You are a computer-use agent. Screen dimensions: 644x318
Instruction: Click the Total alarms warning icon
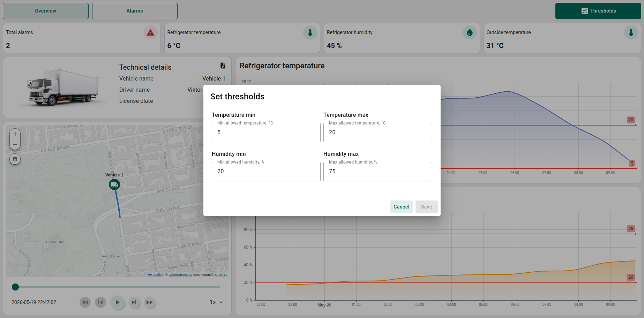point(150,32)
